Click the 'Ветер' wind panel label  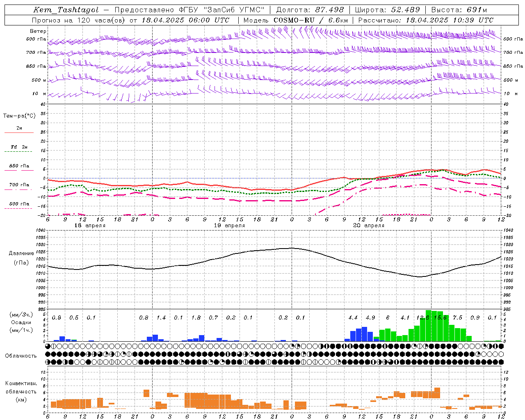[x=38, y=31]
